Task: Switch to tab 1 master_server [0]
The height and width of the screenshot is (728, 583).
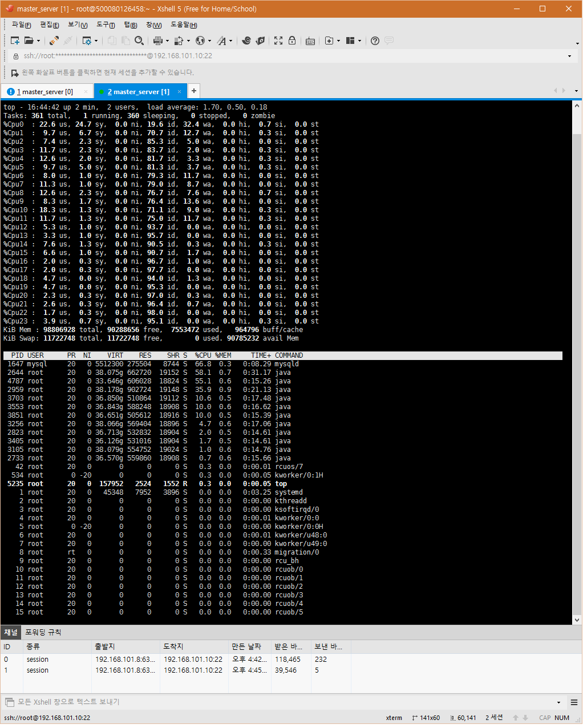Action: coord(44,92)
